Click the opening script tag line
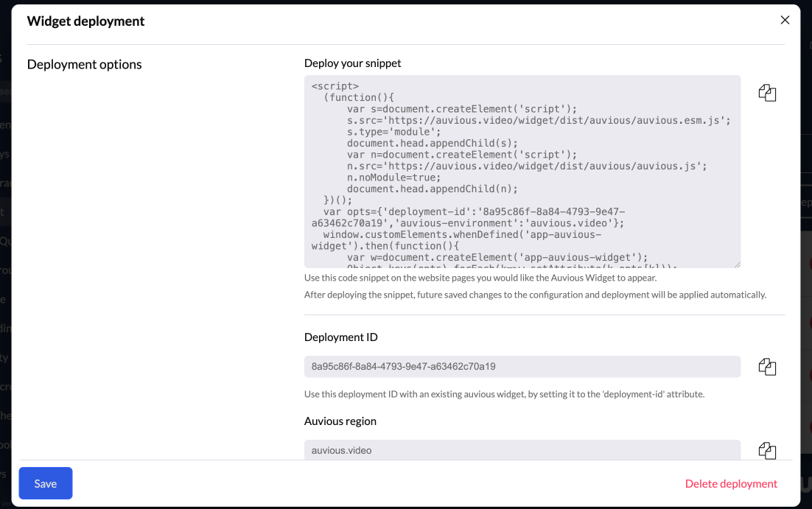Viewport: 812px width, 509px height. (x=335, y=85)
